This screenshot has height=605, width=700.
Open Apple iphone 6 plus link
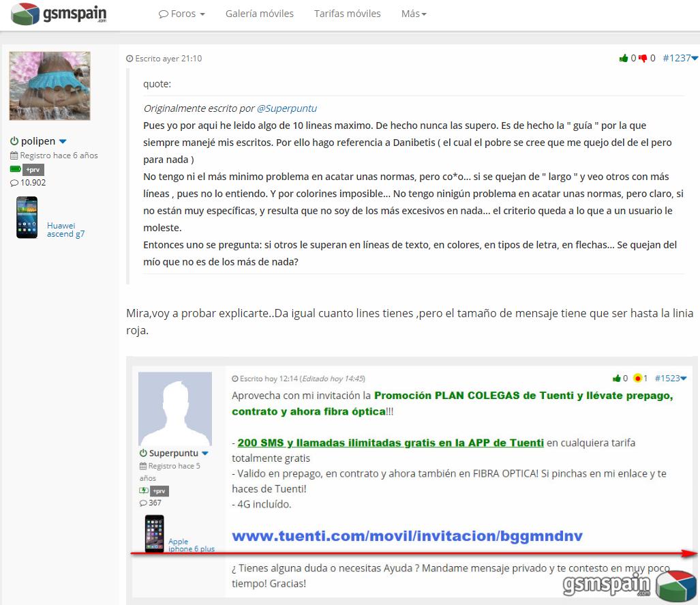(192, 545)
